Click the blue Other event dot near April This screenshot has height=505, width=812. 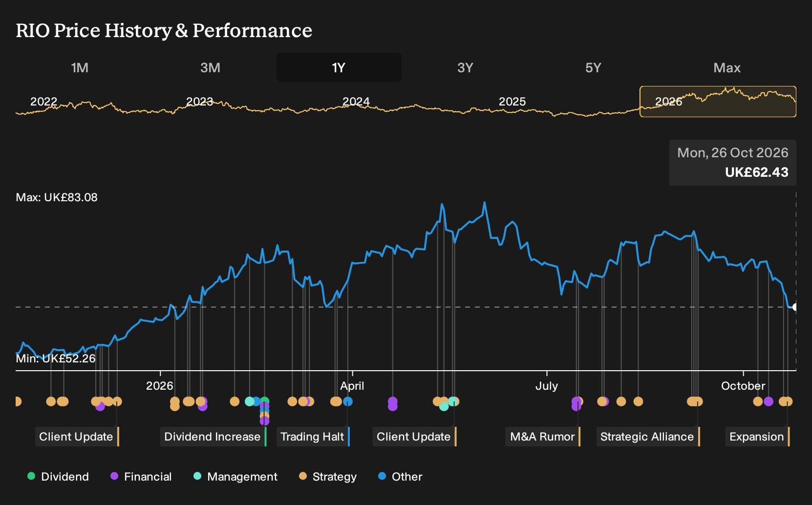pos(348,401)
